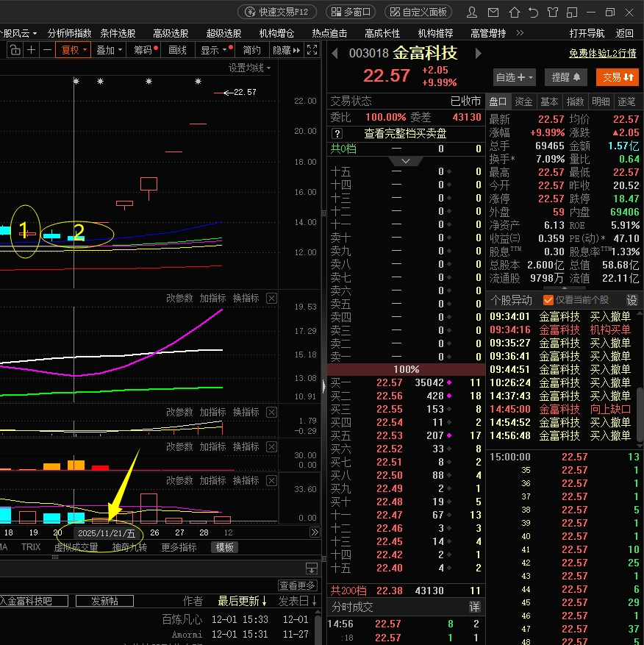Toggle 仅看当前个股 checkbox
Image resolution: width=644 pixels, height=645 pixels.
click(548, 300)
